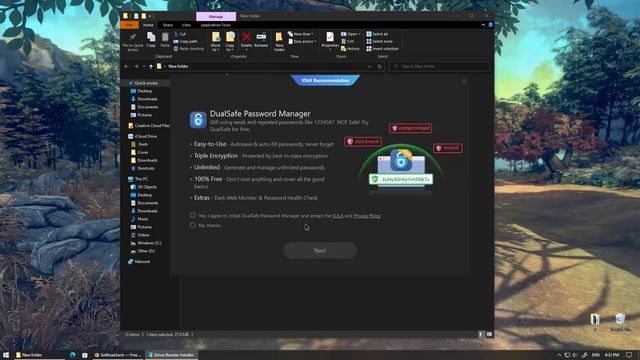This screenshot has height=360, width=640.
Task: Click the Back navigation arrow
Action: pyautogui.click(x=126, y=66)
